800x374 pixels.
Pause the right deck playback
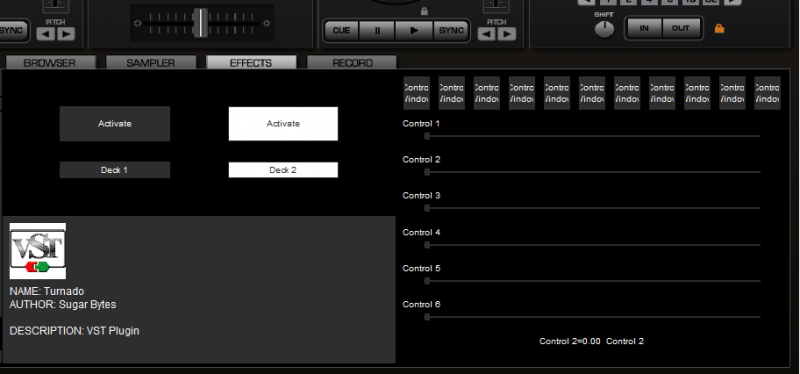tap(377, 31)
